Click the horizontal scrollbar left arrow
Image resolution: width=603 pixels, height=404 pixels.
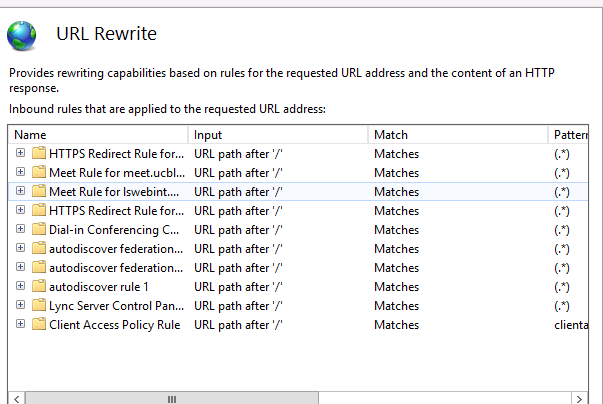point(16,397)
